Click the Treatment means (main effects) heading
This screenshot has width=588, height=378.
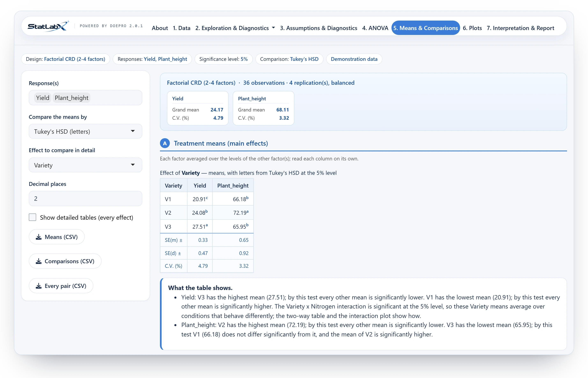221,143
